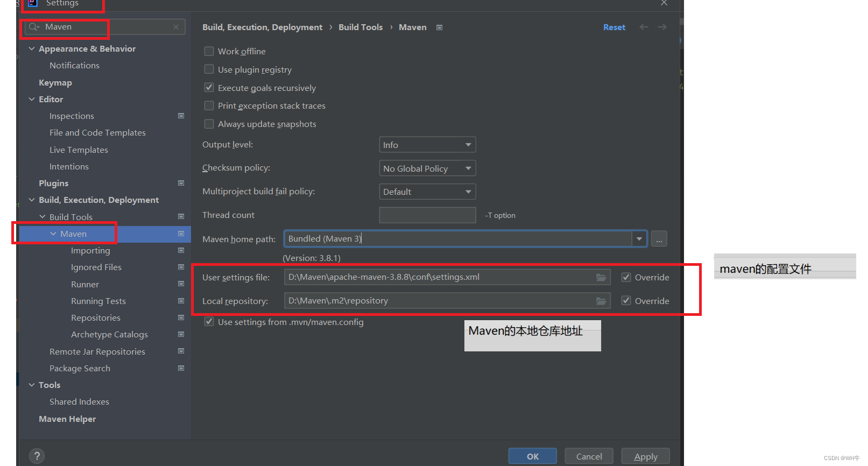
Task: Toggle Override for User settings file
Action: (626, 277)
